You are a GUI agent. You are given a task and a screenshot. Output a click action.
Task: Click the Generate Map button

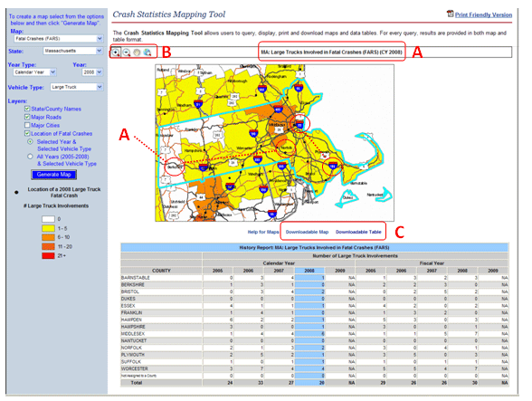pos(54,175)
